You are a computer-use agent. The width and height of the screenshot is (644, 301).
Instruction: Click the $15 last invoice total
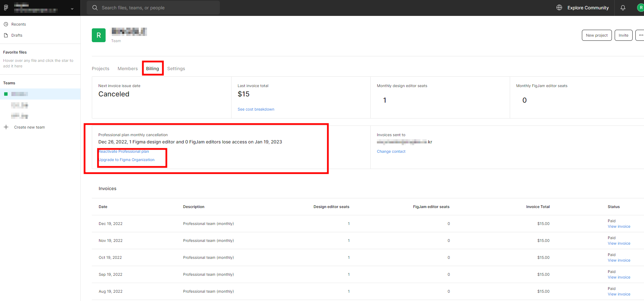tap(244, 94)
